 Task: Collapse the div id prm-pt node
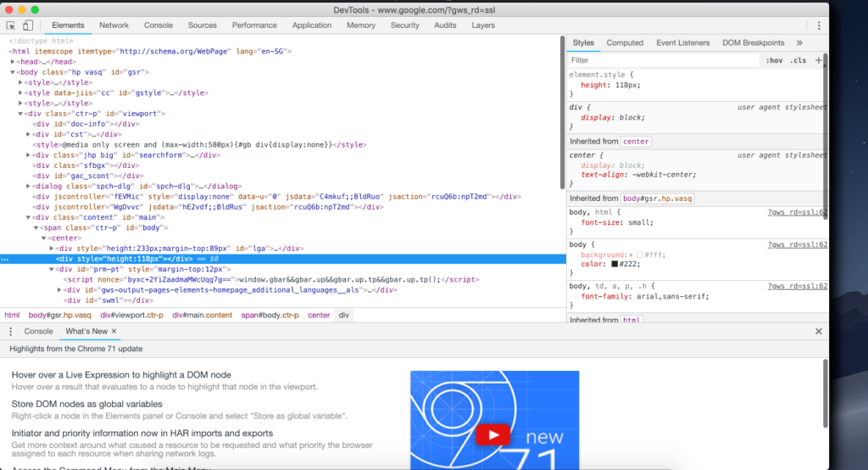[52, 270]
